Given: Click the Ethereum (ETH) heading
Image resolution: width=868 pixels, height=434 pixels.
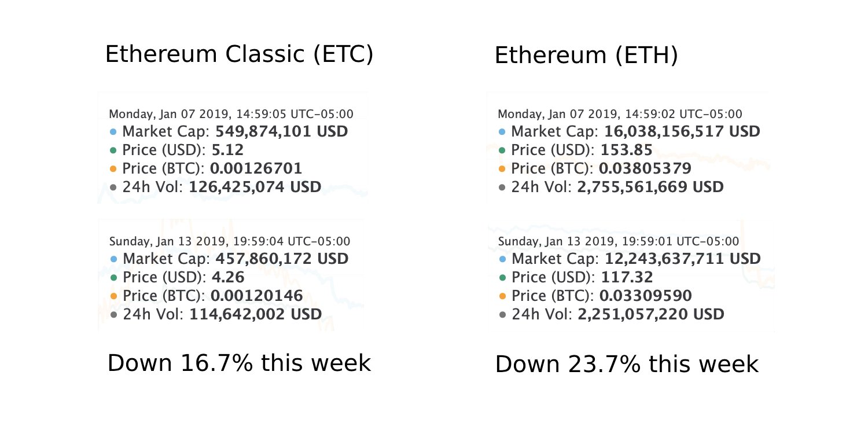Looking at the screenshot, I should (586, 56).
